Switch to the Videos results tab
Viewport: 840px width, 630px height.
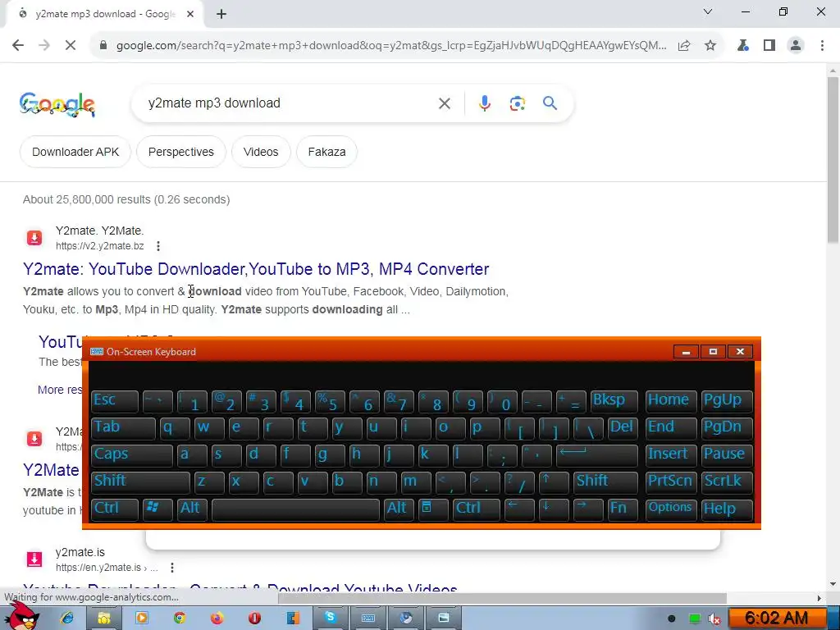point(261,152)
